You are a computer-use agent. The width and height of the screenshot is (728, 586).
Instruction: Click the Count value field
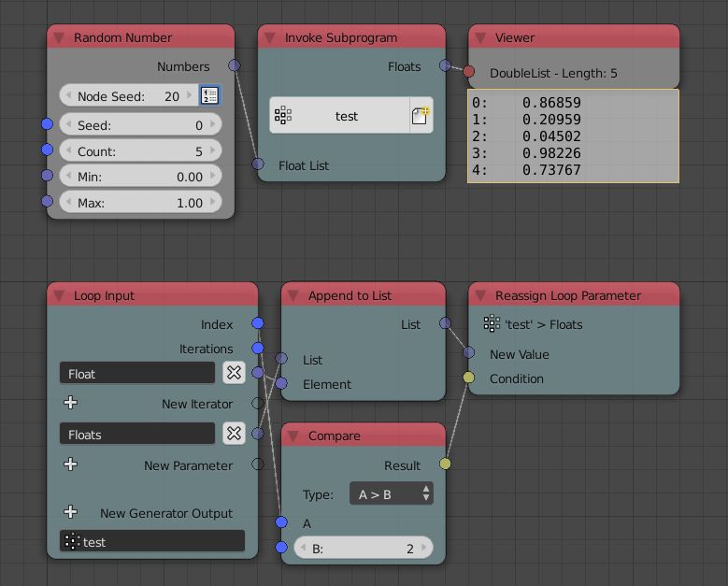pyautogui.click(x=141, y=150)
